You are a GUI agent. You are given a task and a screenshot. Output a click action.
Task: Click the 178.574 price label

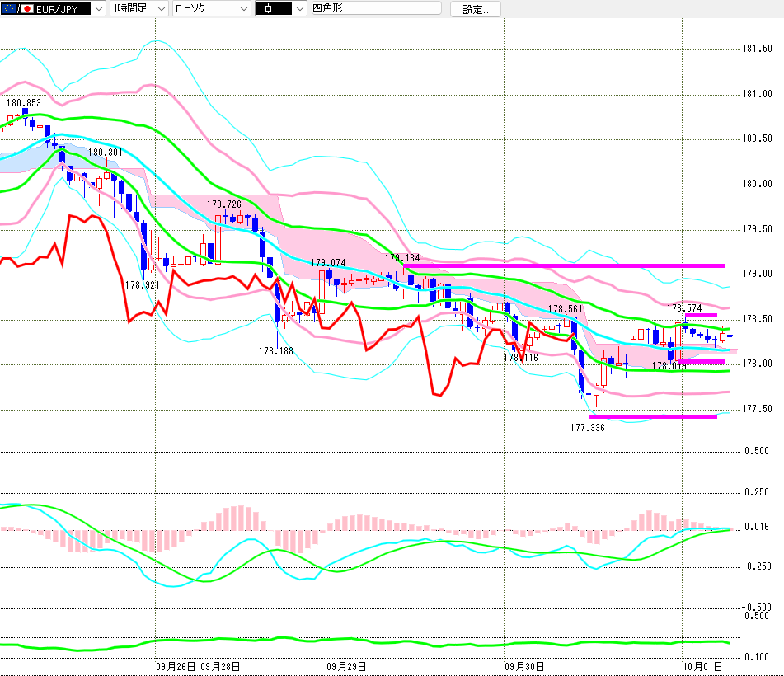point(684,308)
